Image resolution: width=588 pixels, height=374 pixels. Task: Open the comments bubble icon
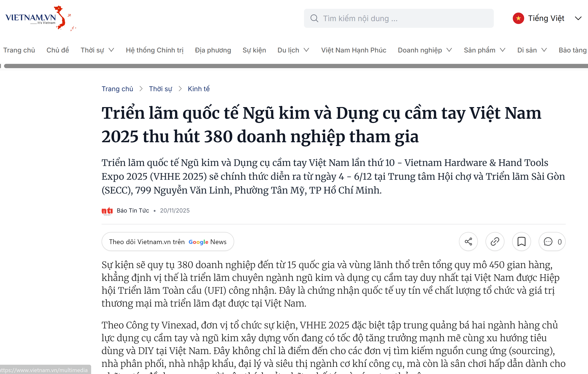(x=548, y=241)
